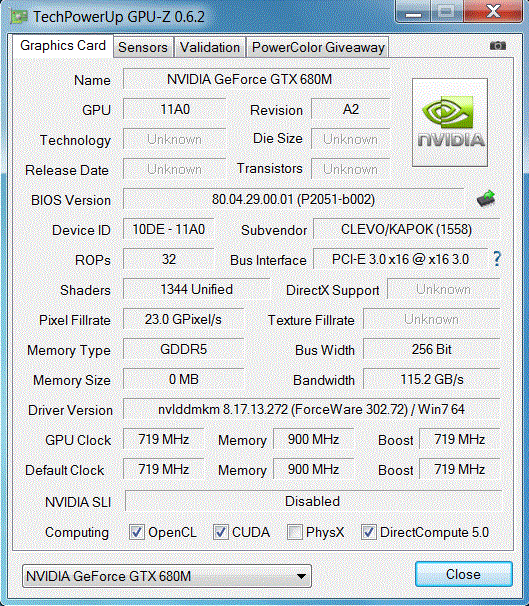Click the Die Size Unknown field
529x606 pixels.
350,139
